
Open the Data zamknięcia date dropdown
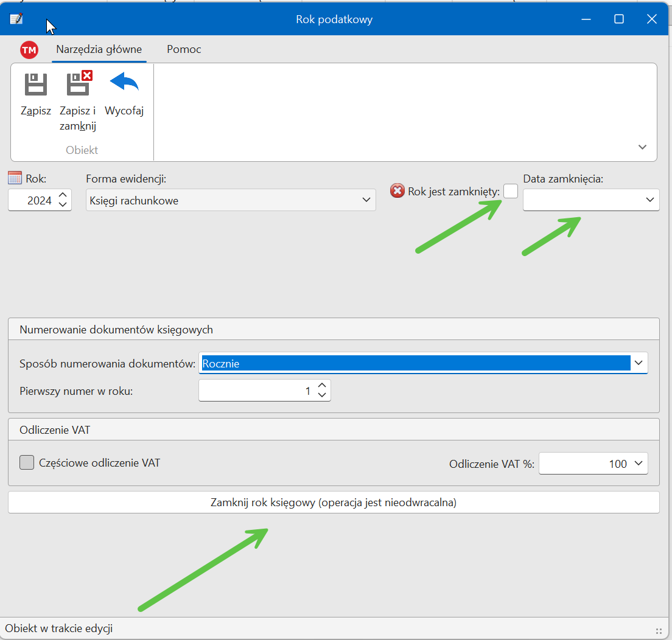[650, 200]
